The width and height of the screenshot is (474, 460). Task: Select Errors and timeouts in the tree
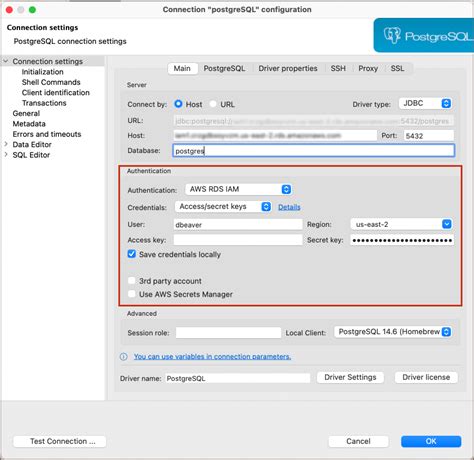[x=47, y=134]
